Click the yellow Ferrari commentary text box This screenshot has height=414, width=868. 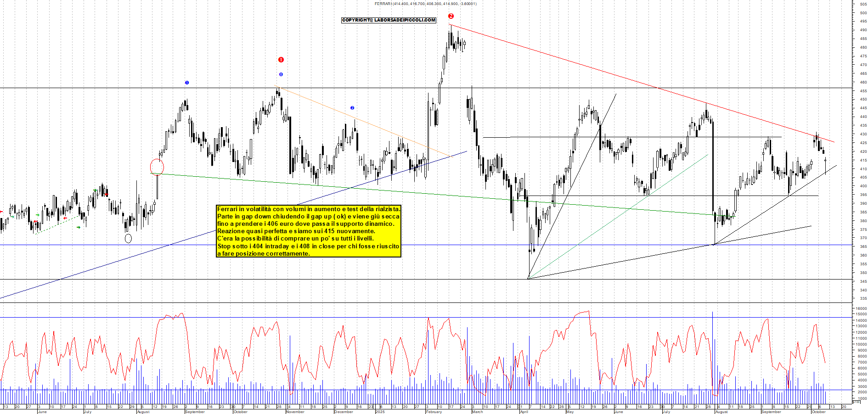[308, 231]
